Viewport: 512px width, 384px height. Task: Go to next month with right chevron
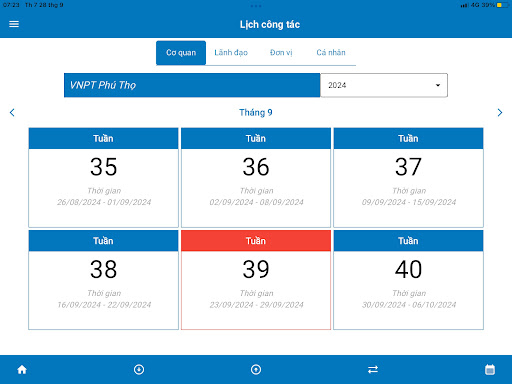(500, 113)
